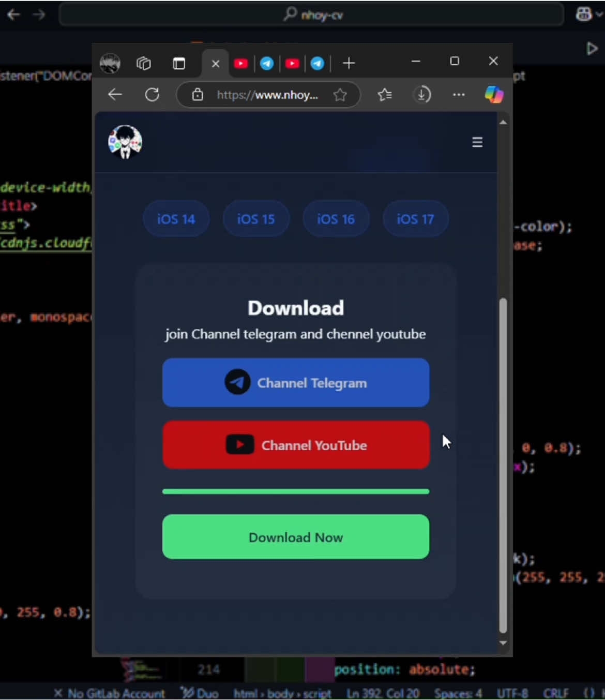Open the browser workspaces icon
605x700 pixels.
point(144,64)
